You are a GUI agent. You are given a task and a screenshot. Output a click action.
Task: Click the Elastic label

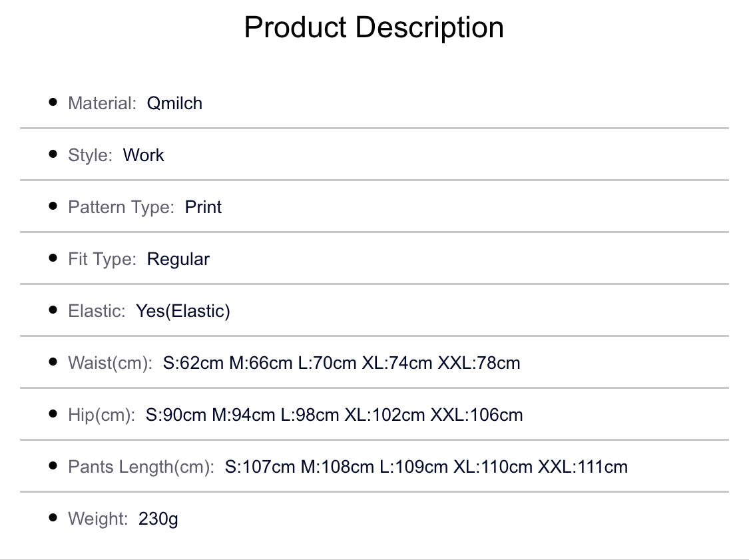(97, 311)
